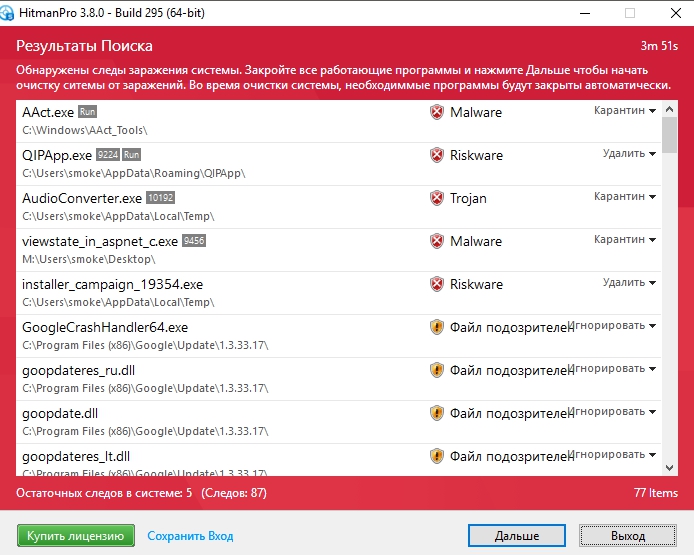694x555 pixels.
Task: Click the 77 Items count text
Action: (655, 493)
